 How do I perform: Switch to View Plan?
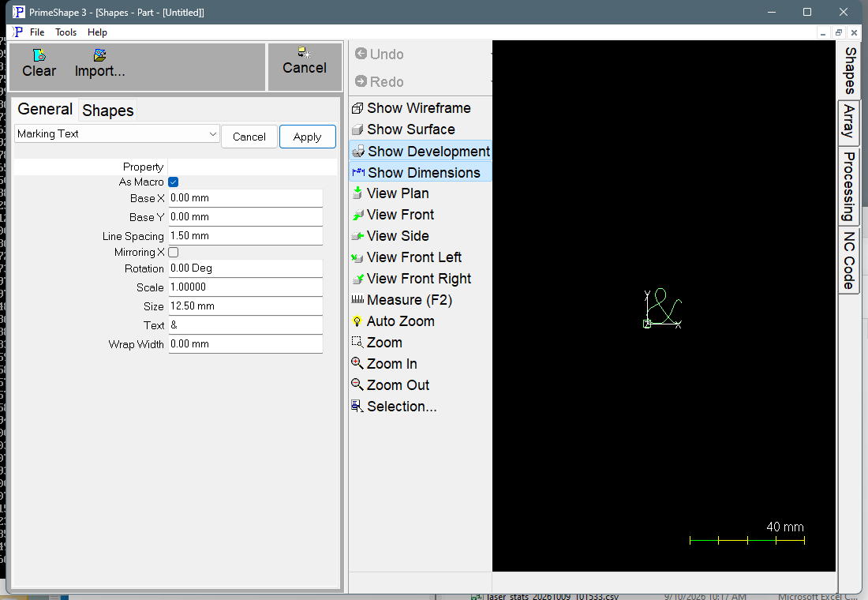391,193
